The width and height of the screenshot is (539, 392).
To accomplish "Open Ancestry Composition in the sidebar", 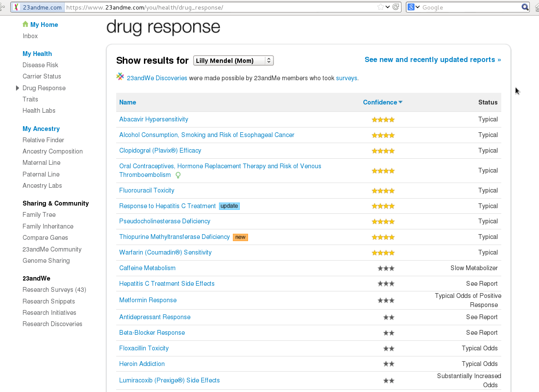I will pos(52,151).
